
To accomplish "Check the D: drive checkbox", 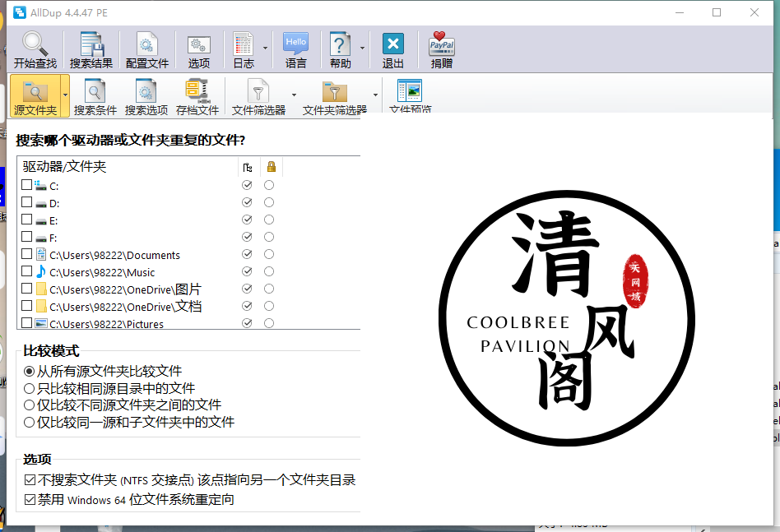I will 27,202.
